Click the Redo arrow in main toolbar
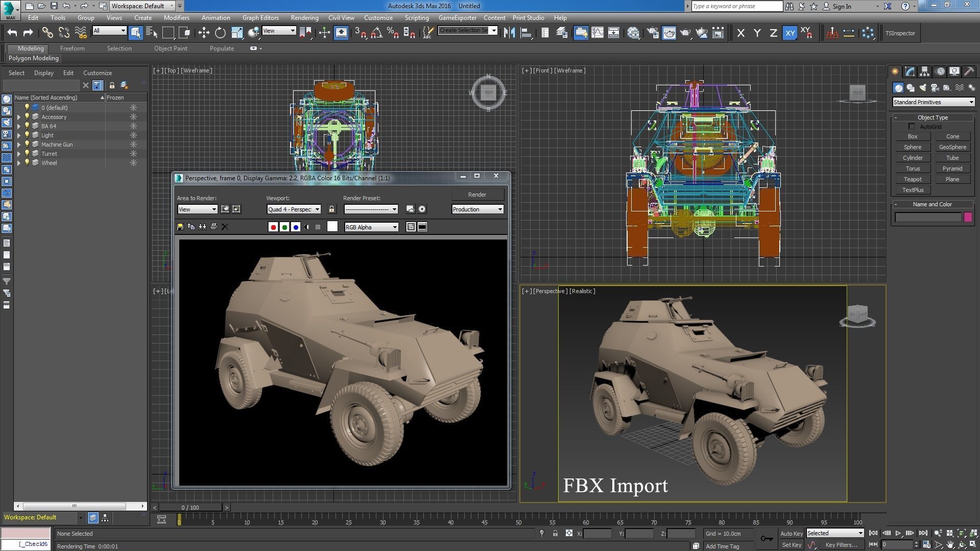The height and width of the screenshot is (551, 980). point(28,33)
